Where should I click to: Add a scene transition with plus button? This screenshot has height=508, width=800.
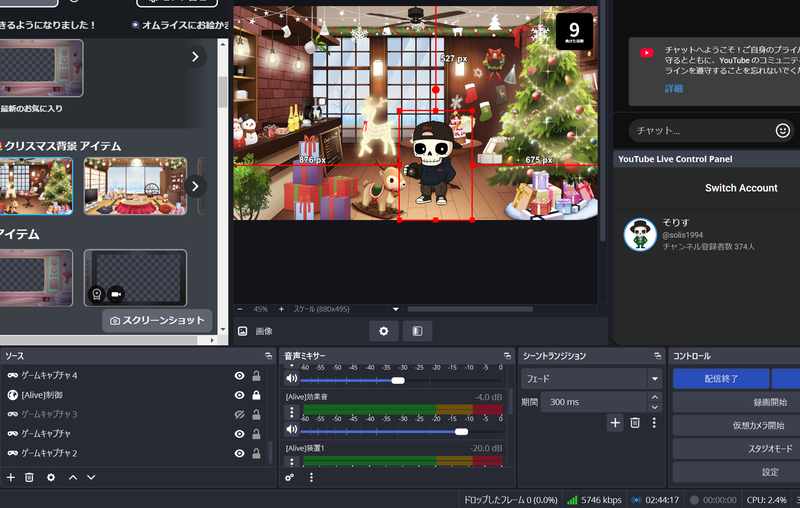coord(615,423)
